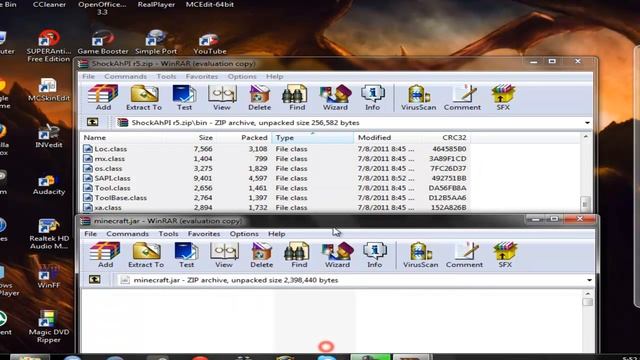Click Info in ShockAhPI r5.zip window toolbar
The width and height of the screenshot is (640, 360).
(x=372, y=98)
